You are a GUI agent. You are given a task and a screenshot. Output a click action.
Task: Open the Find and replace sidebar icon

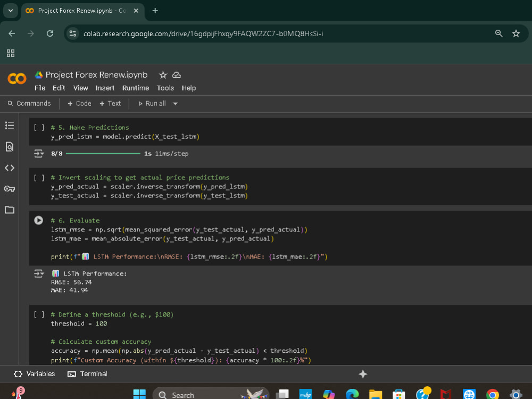point(10,147)
